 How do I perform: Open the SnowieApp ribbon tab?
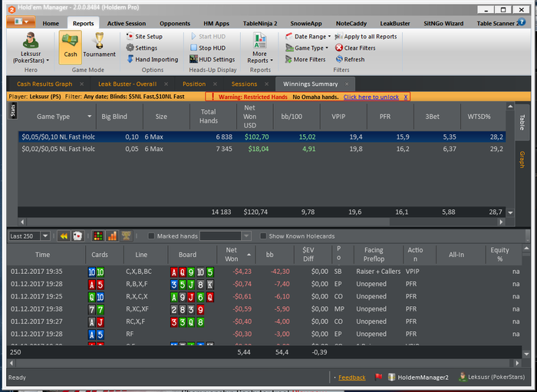(x=306, y=23)
